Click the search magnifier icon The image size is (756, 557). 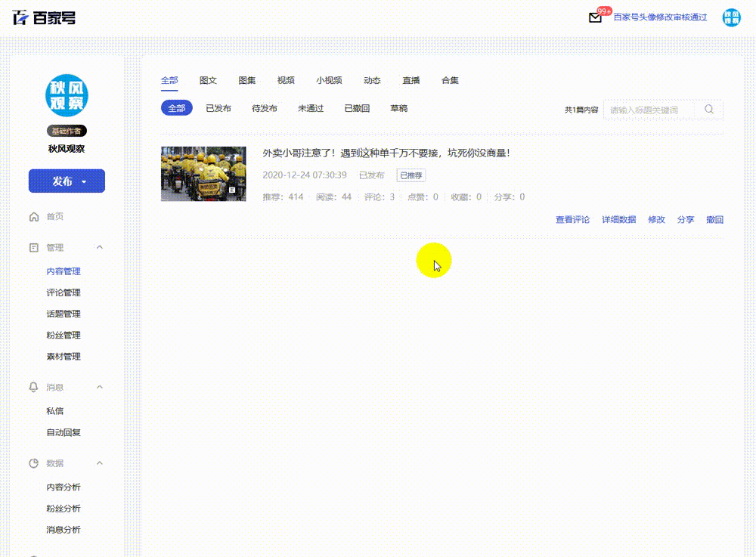tap(709, 109)
